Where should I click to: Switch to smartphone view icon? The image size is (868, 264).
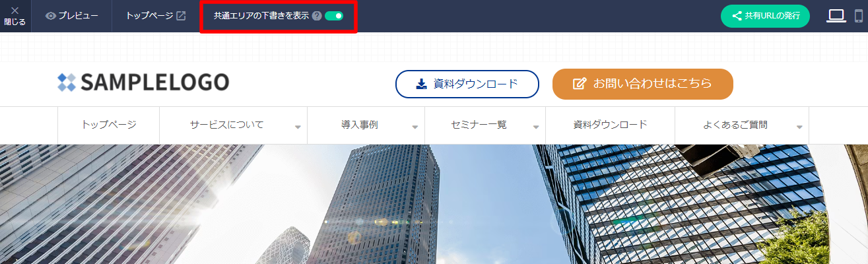[859, 16]
